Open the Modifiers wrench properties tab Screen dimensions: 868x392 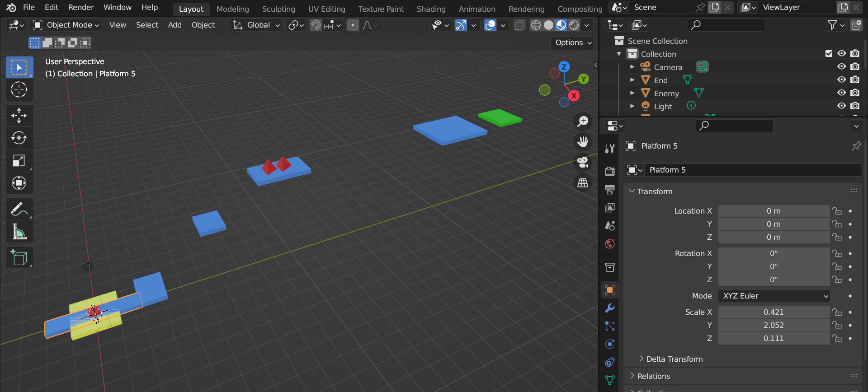pyautogui.click(x=610, y=308)
